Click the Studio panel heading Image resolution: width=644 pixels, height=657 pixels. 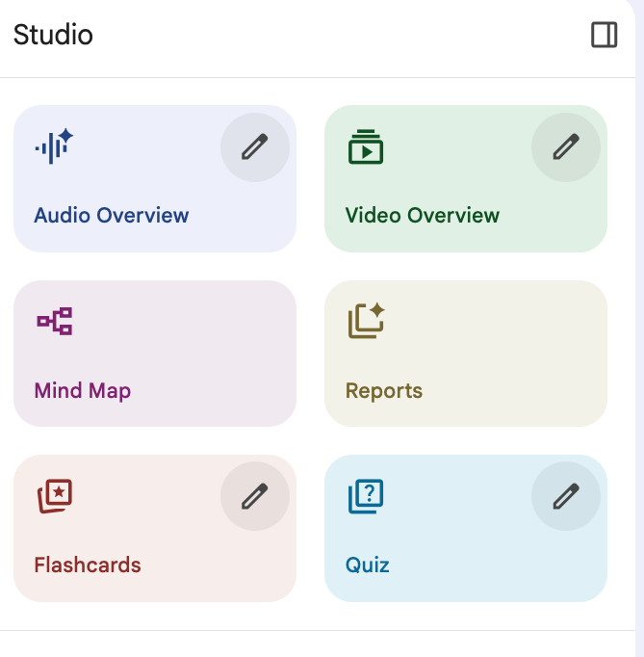(x=54, y=36)
